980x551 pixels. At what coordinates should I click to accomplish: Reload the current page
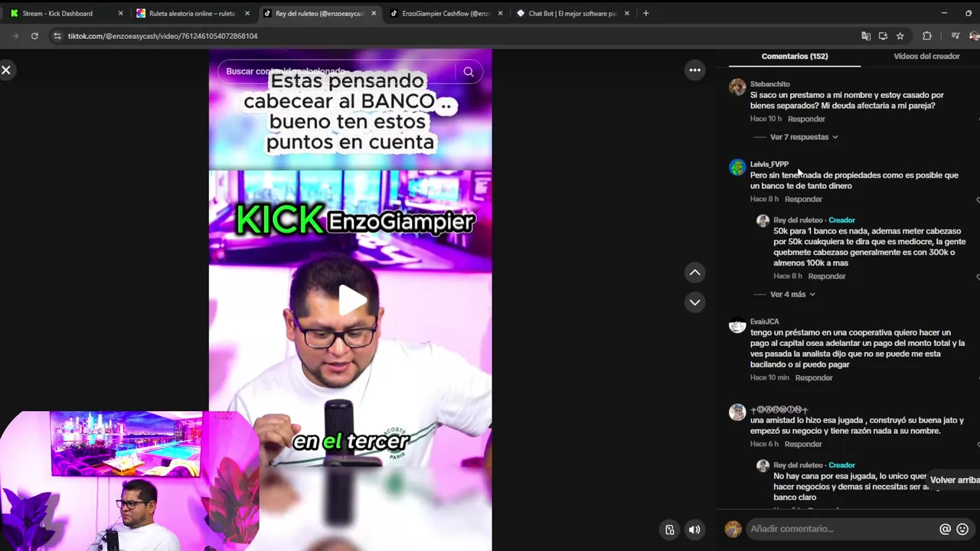click(34, 36)
